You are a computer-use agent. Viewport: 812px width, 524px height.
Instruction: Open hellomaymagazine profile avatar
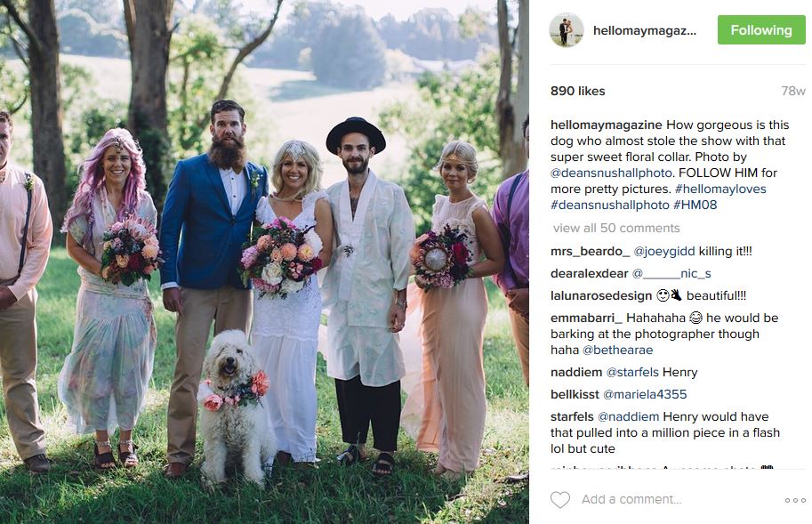(566, 30)
